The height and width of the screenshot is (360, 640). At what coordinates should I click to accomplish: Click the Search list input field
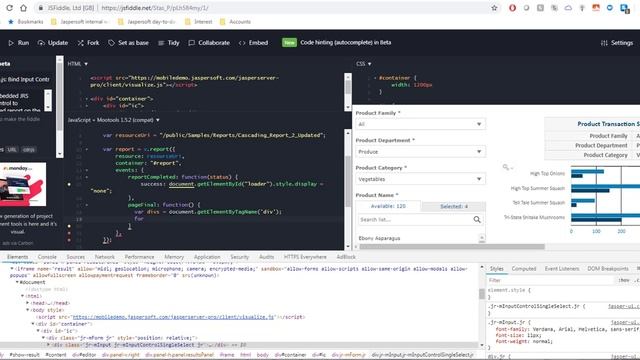[415, 220]
